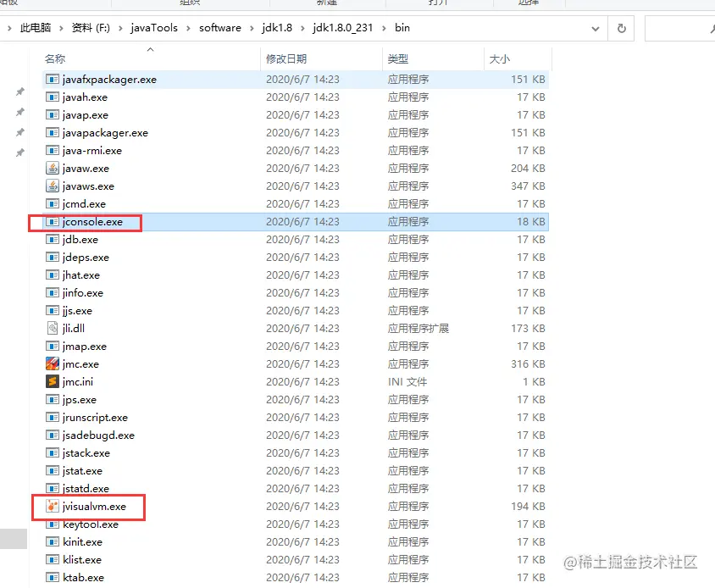Click the 173 KB size cell
Viewport: 715px width, 588px height.
tap(528, 329)
